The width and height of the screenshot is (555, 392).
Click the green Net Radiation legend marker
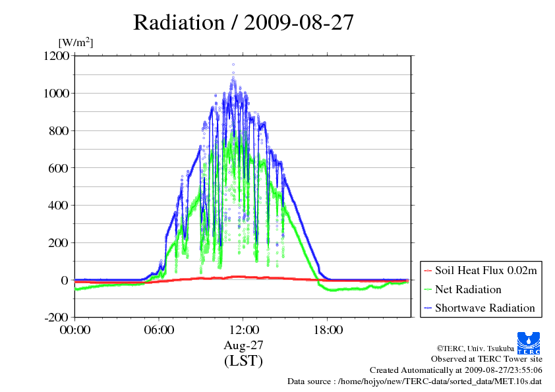tap(428, 289)
